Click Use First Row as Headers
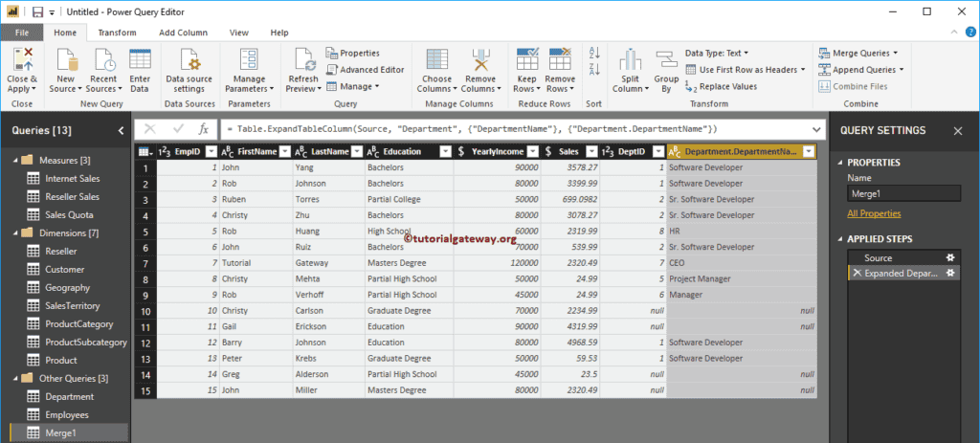The image size is (980, 443). [746, 69]
